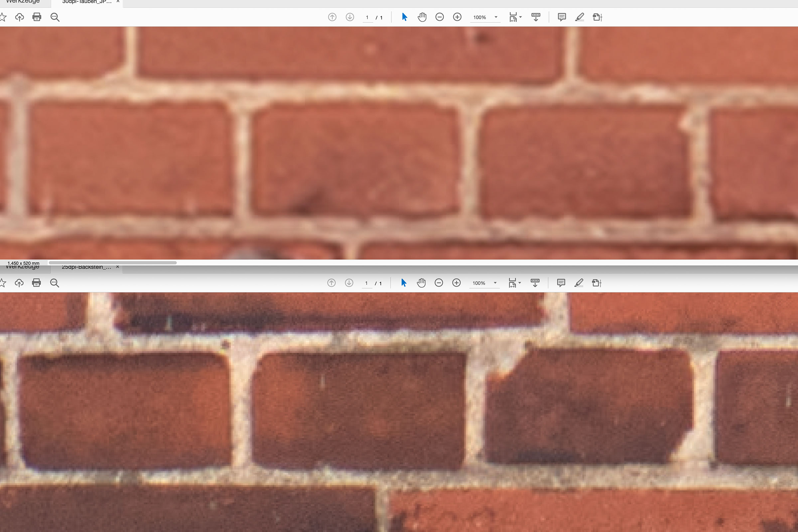Open fit-page options arrow in bottom window
This screenshot has width=798, height=532.
[x=520, y=283]
